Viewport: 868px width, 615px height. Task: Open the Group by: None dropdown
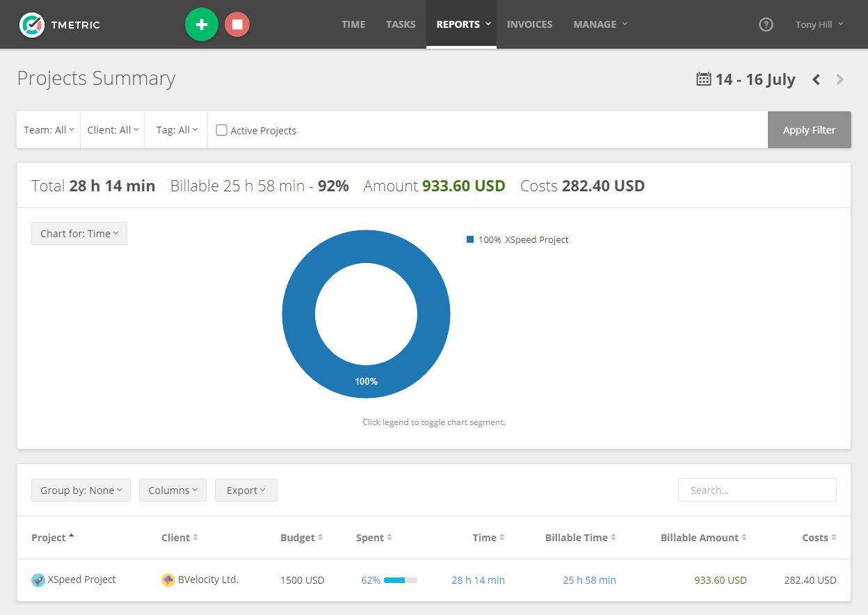[x=81, y=490]
